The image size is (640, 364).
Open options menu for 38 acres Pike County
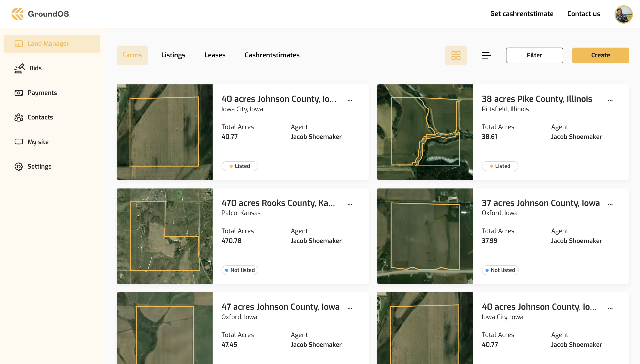(x=610, y=100)
